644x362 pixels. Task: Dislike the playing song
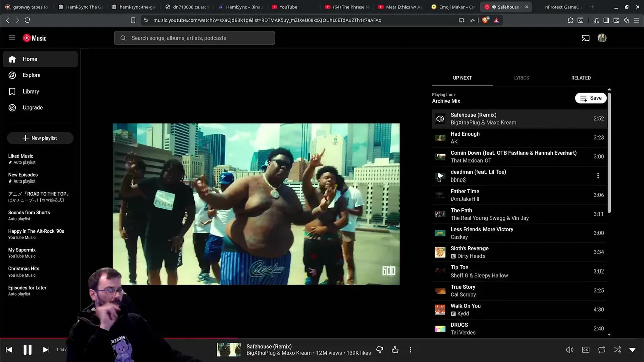[x=380, y=350]
